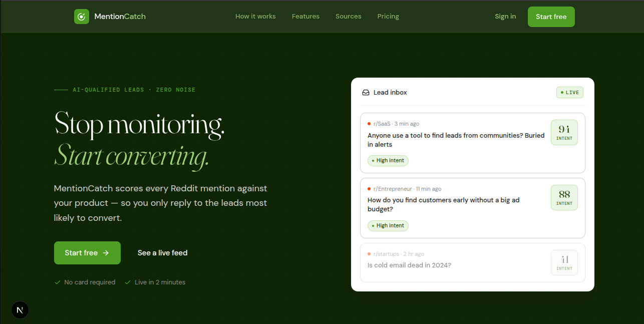This screenshot has width=644, height=324.
Task: Click the Lead inbox tray icon
Action: click(366, 93)
